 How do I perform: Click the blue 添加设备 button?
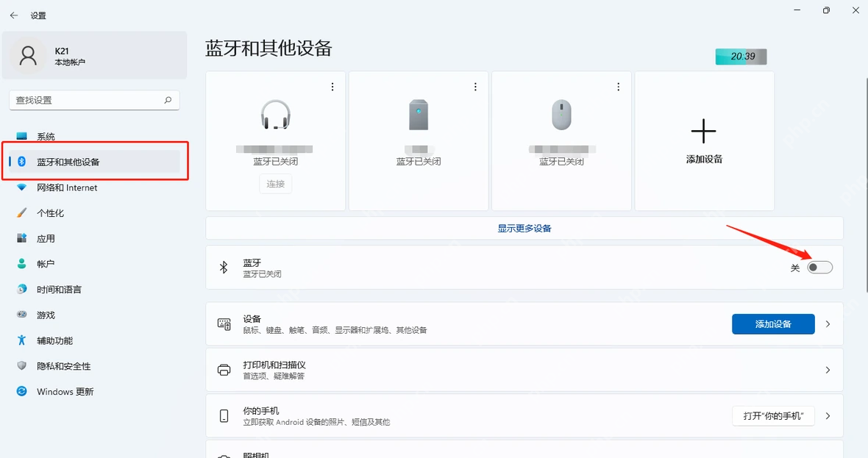point(773,324)
